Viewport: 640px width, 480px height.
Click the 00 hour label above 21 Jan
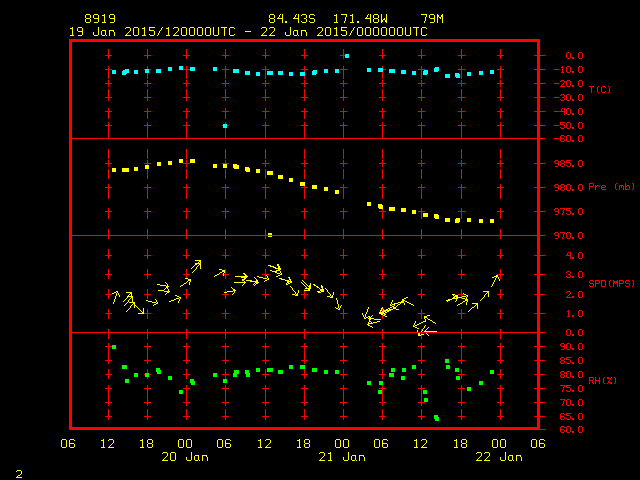coord(342,443)
